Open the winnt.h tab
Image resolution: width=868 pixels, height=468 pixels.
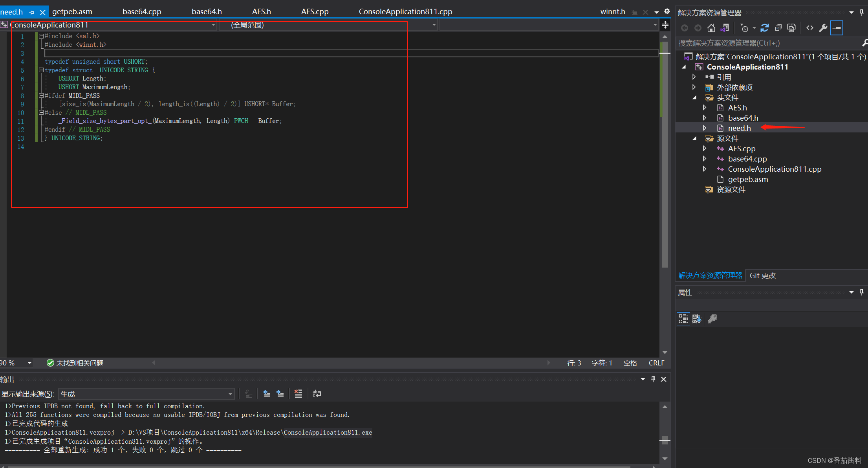point(613,12)
